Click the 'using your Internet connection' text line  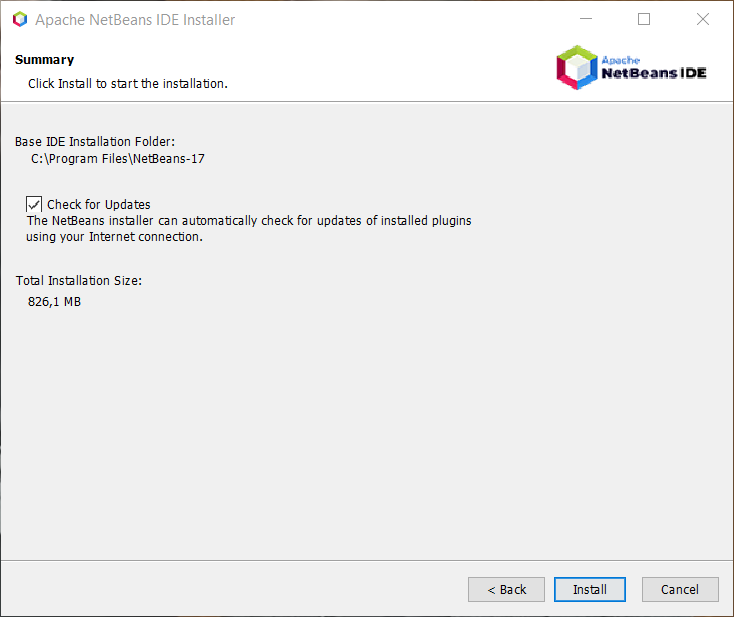click(x=114, y=237)
